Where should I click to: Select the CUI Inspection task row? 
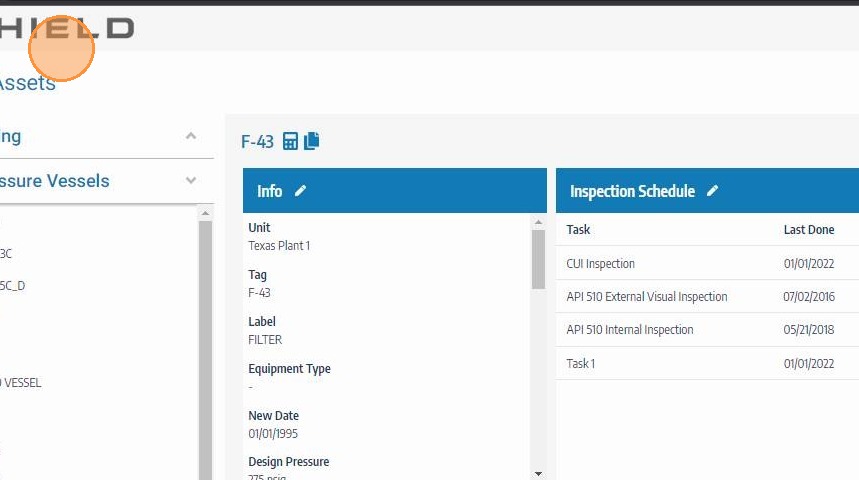[707, 264]
